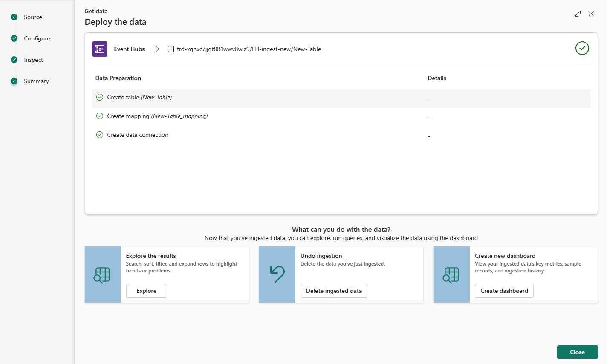This screenshot has width=607, height=364.
Task: Click the dashboard icon on Create new dashboard card
Action: pyautogui.click(x=451, y=274)
